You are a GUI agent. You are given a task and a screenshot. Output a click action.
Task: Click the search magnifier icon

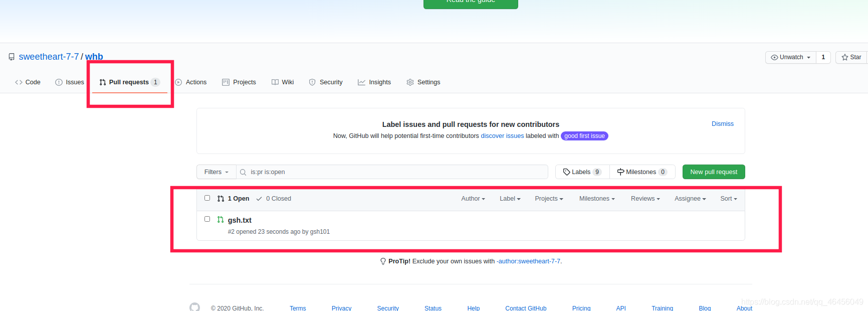pyautogui.click(x=243, y=172)
